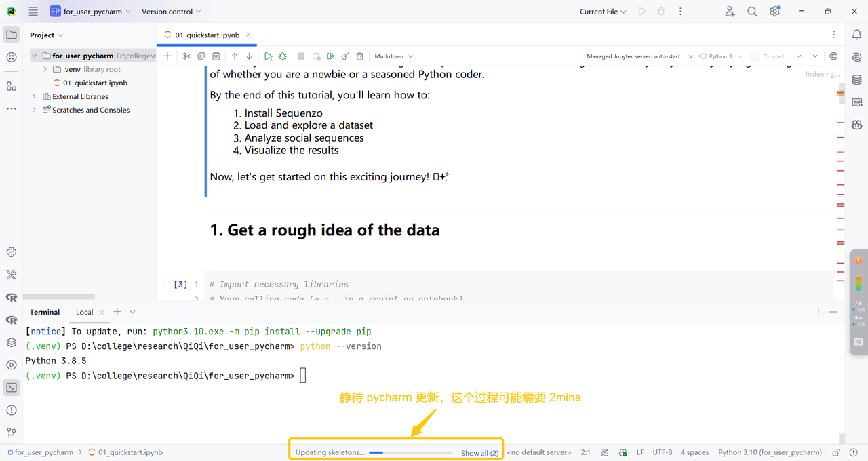
Task: Click the Debug Cell bug icon
Action: [x=283, y=56]
